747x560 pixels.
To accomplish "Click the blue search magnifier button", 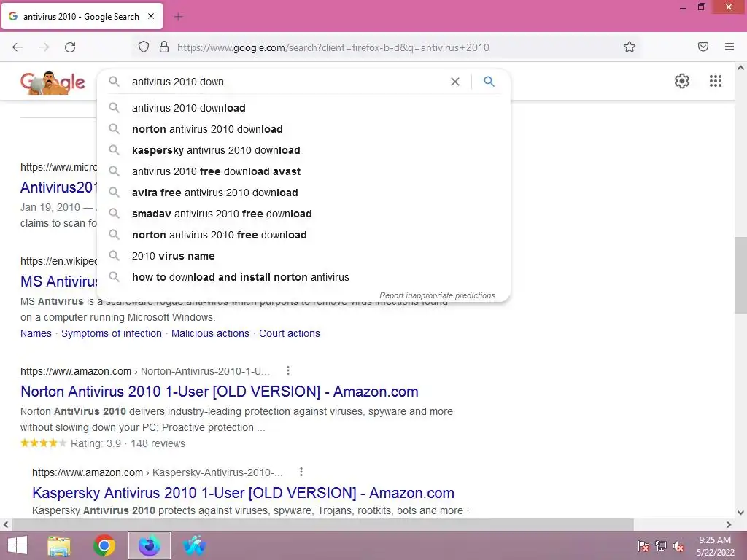I will (489, 82).
